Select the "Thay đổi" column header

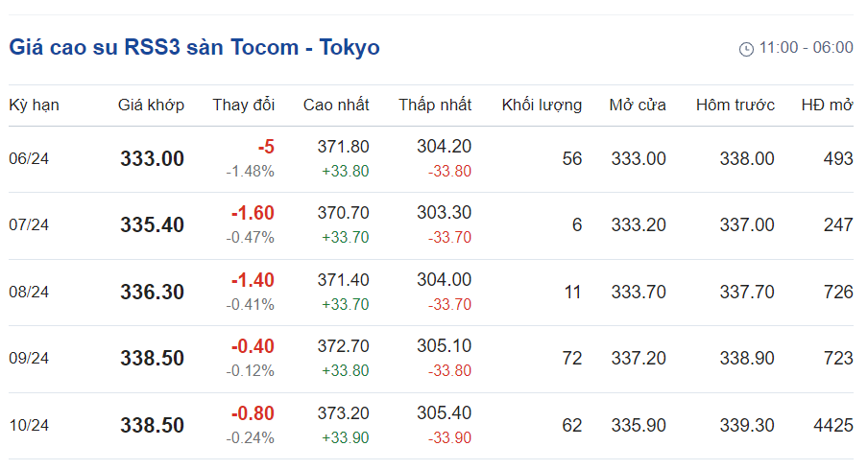coord(243,106)
